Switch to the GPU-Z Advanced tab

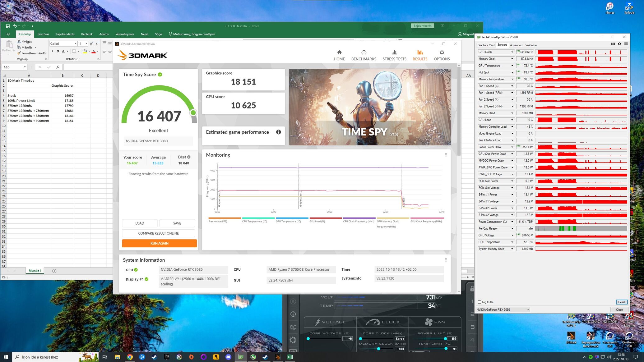tap(516, 45)
